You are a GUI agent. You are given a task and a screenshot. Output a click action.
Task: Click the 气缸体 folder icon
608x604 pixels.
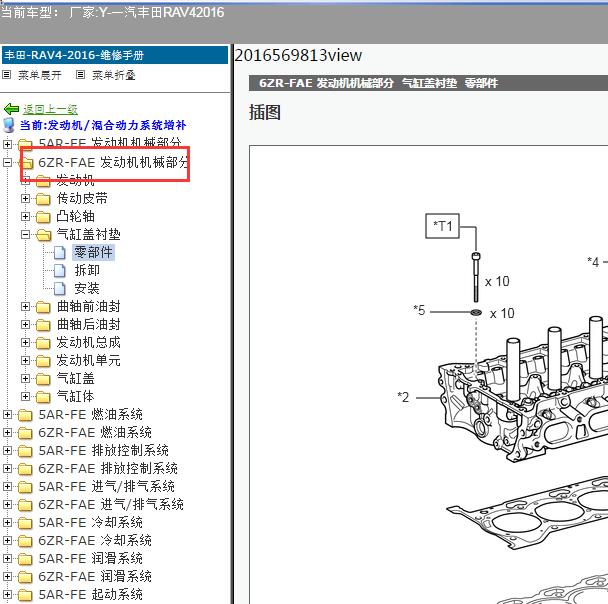[43, 397]
